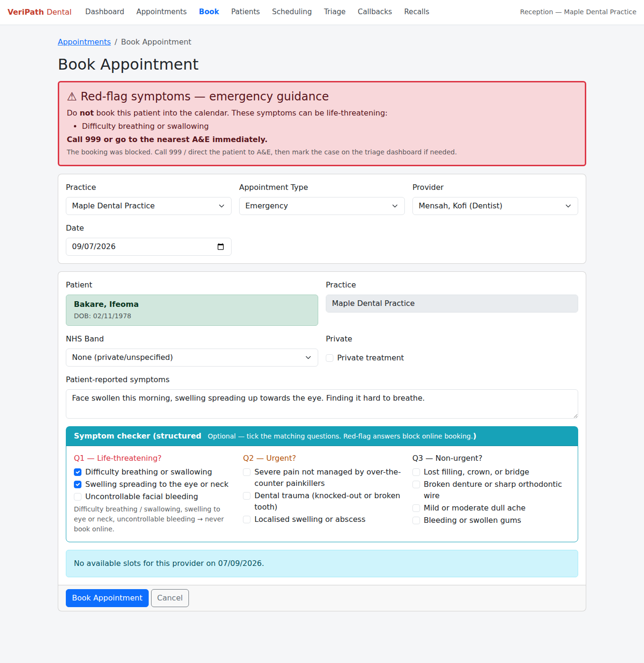The width and height of the screenshot is (644, 663).
Task: Click 'No available slots for this provider' notice
Action: pos(322,564)
